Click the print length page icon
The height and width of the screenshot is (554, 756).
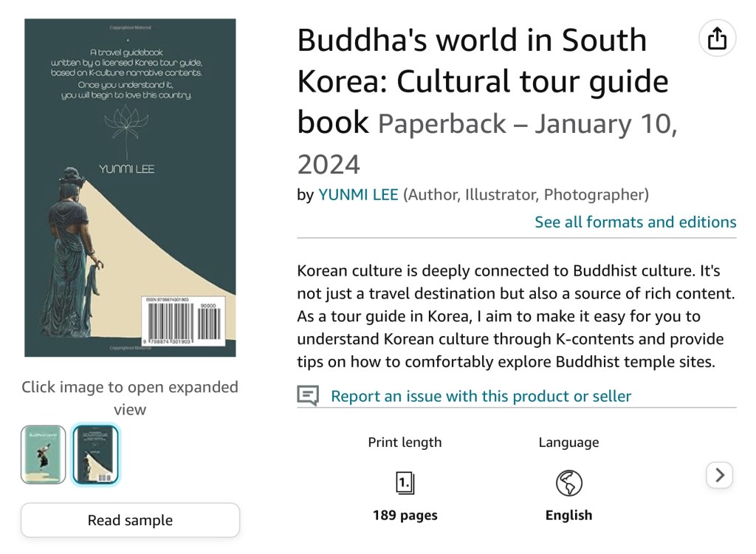pos(405,483)
